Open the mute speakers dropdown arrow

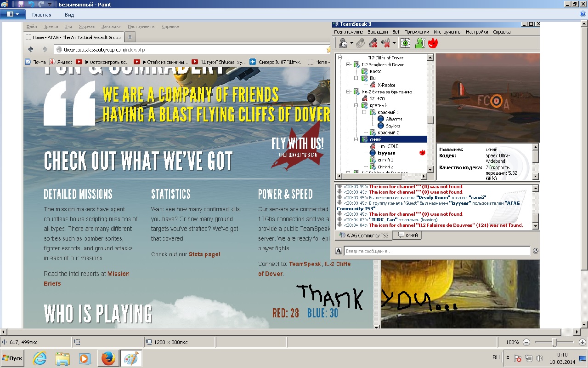click(394, 43)
